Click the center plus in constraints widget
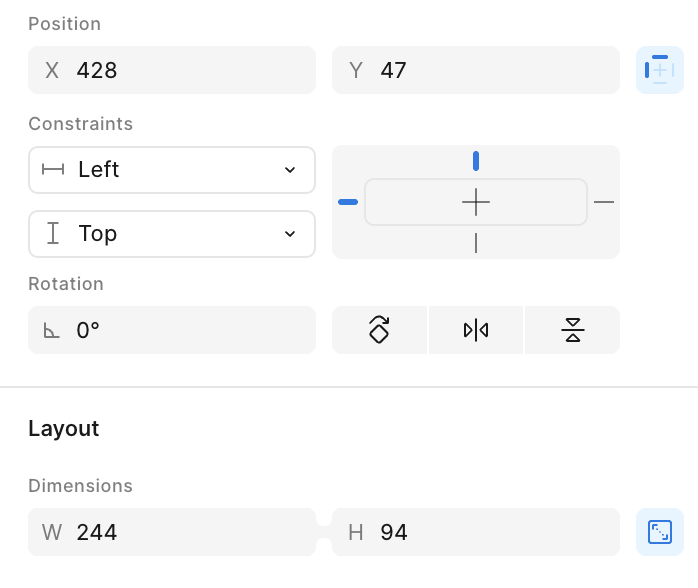 point(476,202)
